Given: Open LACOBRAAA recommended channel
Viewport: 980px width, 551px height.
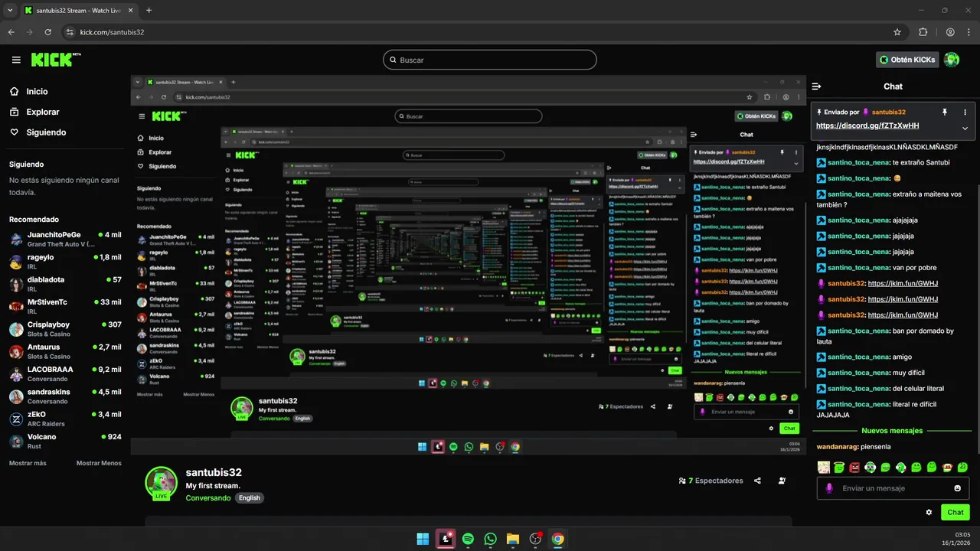Looking at the screenshot, I should click(65, 373).
